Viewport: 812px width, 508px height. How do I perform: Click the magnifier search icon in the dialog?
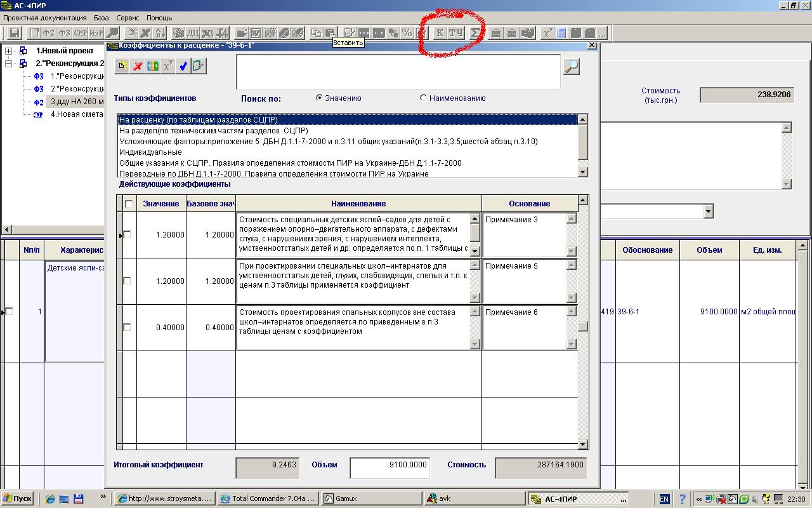tap(572, 67)
